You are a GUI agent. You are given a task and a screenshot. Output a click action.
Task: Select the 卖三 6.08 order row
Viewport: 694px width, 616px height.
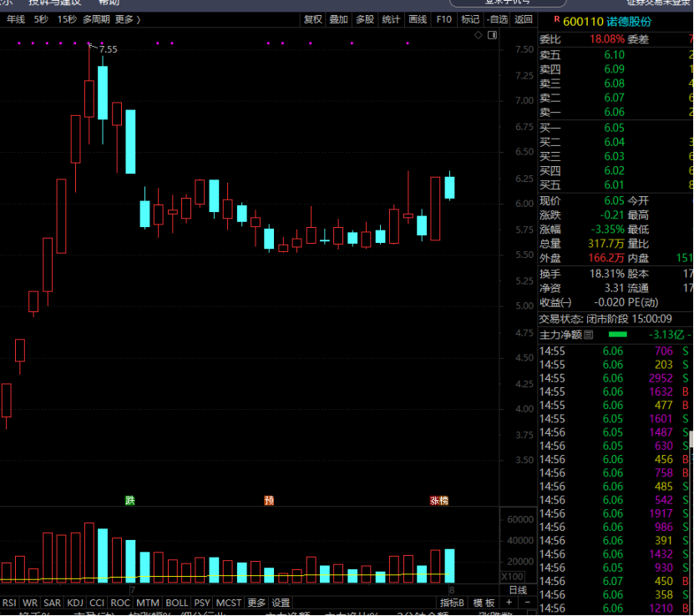tap(615, 83)
